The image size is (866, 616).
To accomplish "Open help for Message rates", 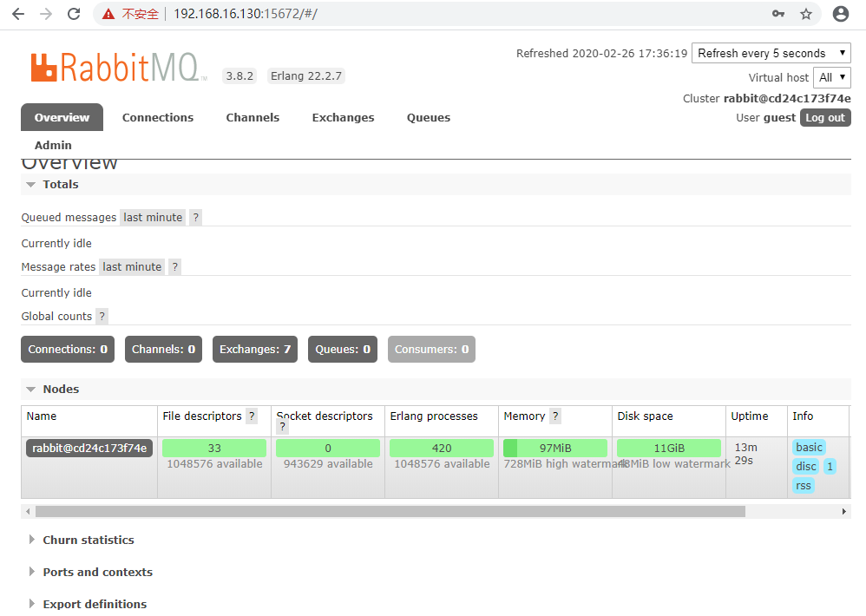I will tap(175, 267).
